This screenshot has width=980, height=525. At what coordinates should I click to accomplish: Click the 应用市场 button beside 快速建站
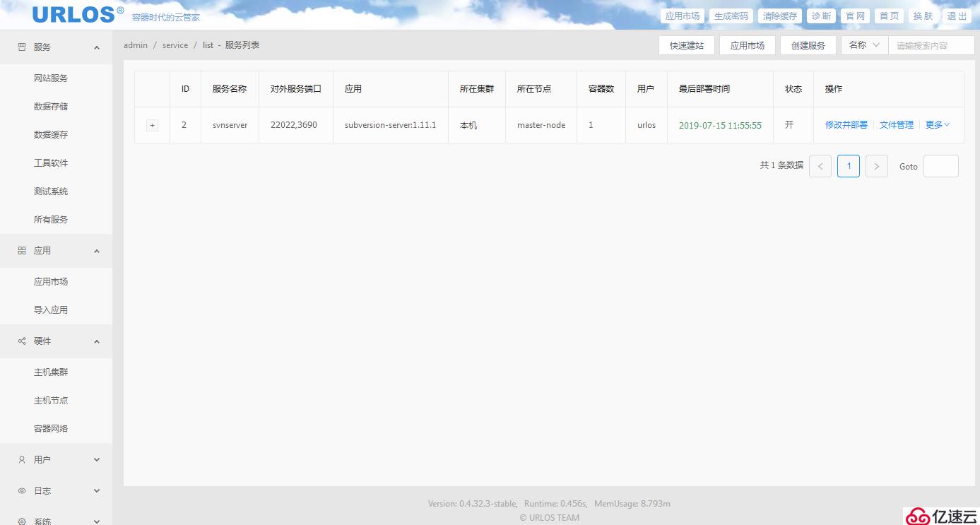click(x=748, y=45)
